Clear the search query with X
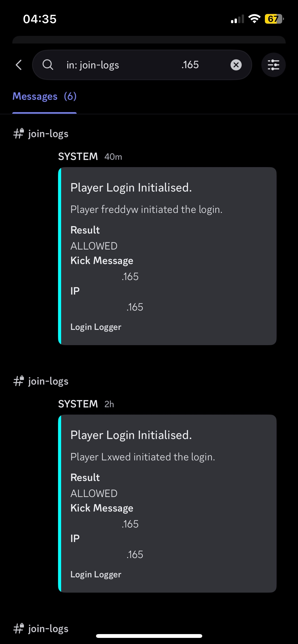 (236, 65)
